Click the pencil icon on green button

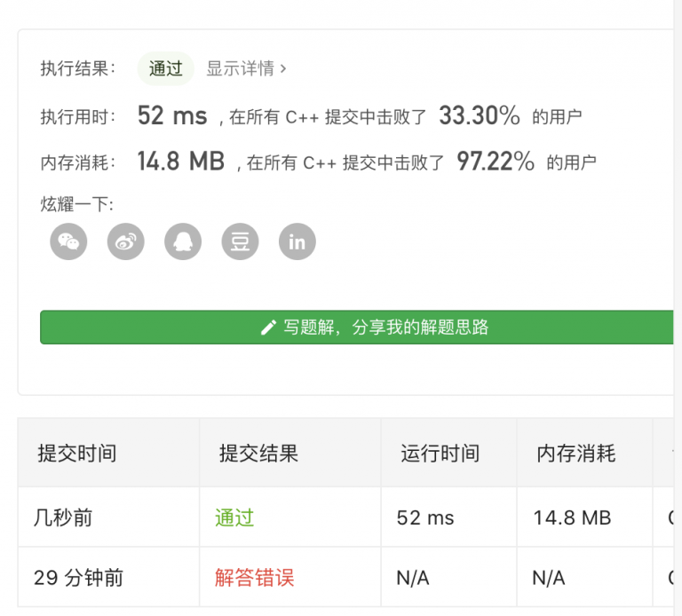click(x=268, y=328)
